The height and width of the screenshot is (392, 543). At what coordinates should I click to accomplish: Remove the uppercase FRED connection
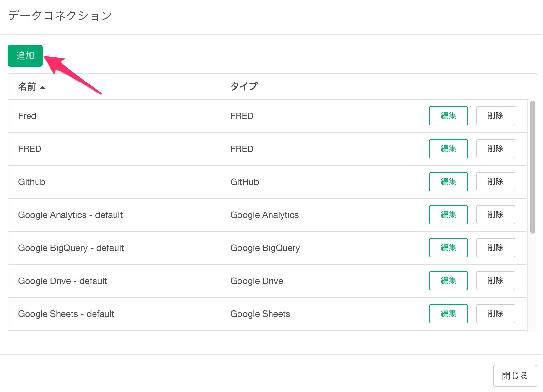495,149
